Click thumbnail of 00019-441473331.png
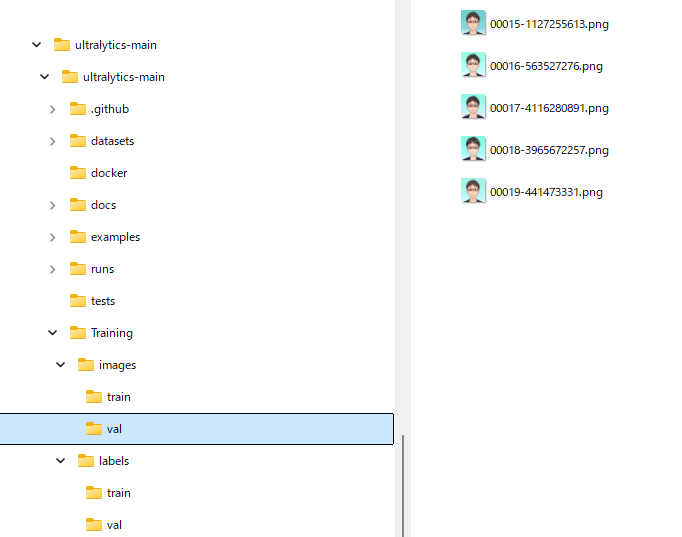The width and height of the screenshot is (682, 537). 473,191
